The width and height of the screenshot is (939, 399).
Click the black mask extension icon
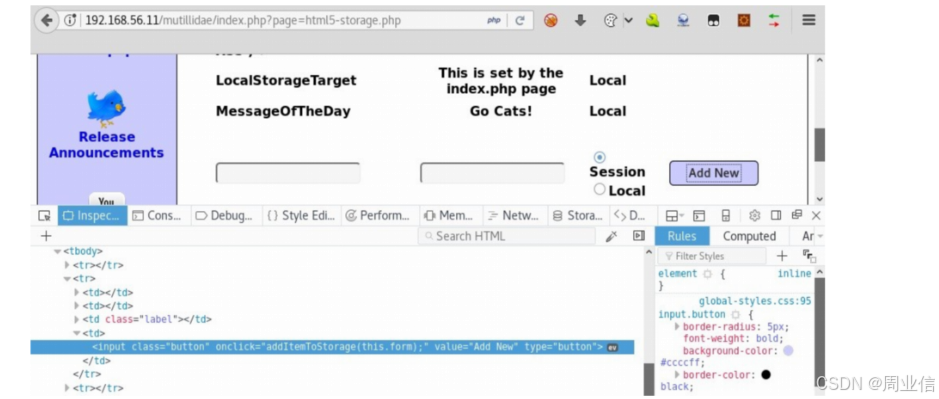tap(713, 20)
